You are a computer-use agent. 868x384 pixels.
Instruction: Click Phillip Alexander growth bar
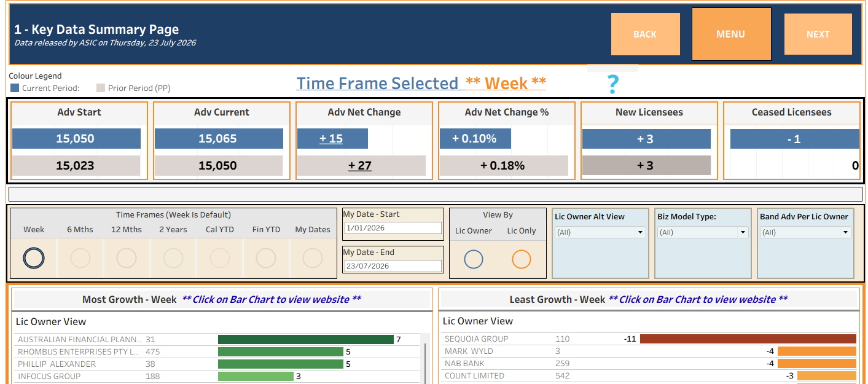pos(281,364)
